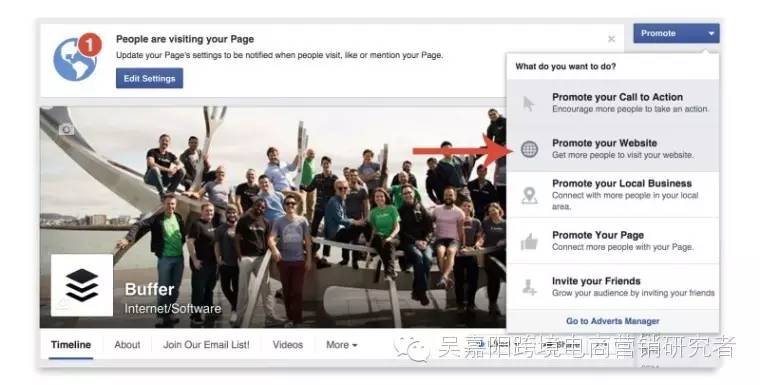Expand the Promote button dropdown arrow
Image resolution: width=760 pixels, height=385 pixels.
click(x=711, y=33)
